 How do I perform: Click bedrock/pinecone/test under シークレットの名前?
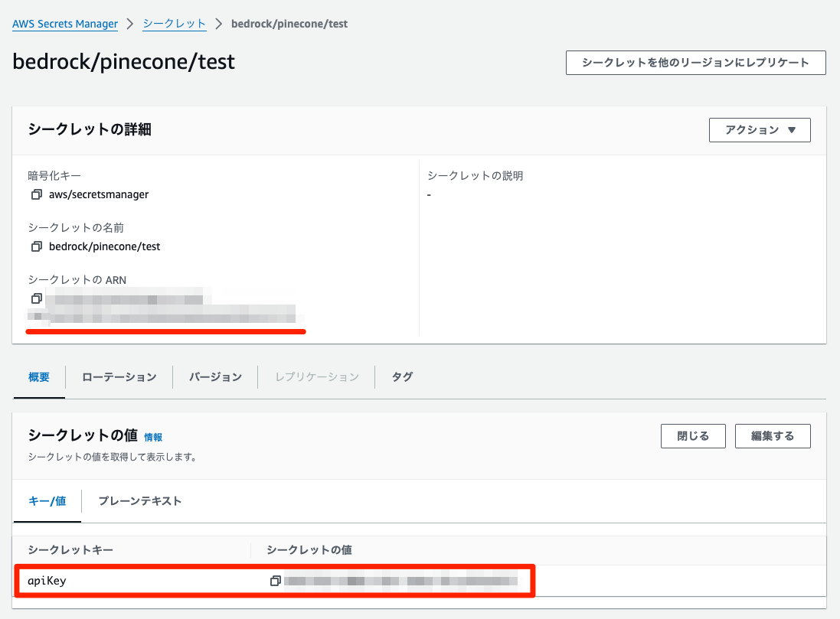[104, 246]
